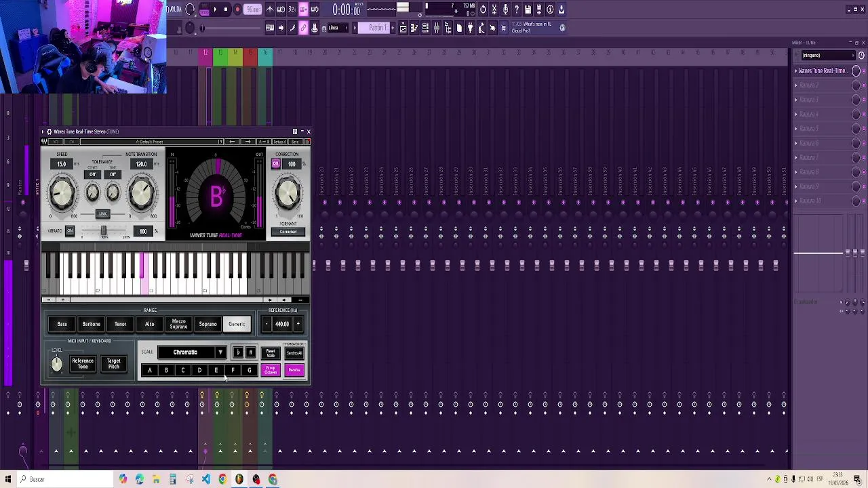This screenshot has width=868, height=488.
Task: Toggle the LINK button between speed knobs
Action: [x=103, y=214]
